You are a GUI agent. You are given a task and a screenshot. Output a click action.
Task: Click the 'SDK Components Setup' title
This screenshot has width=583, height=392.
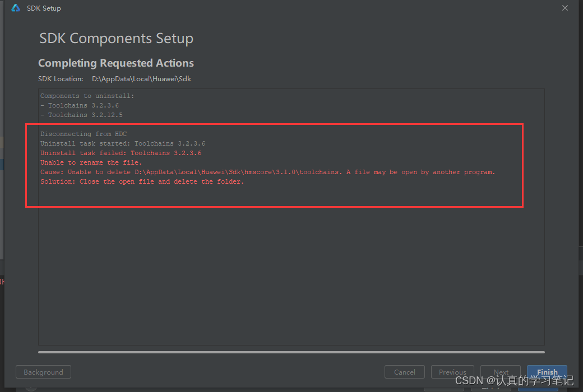117,39
